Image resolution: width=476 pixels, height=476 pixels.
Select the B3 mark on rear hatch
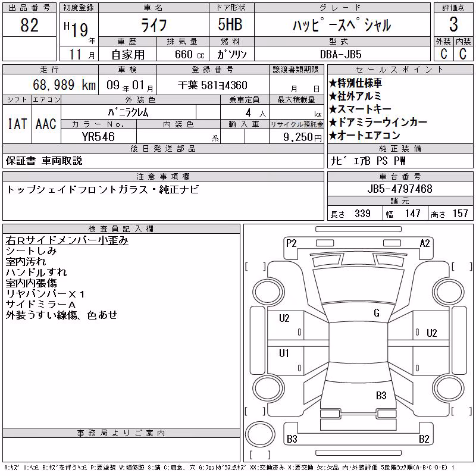[x=381, y=395]
